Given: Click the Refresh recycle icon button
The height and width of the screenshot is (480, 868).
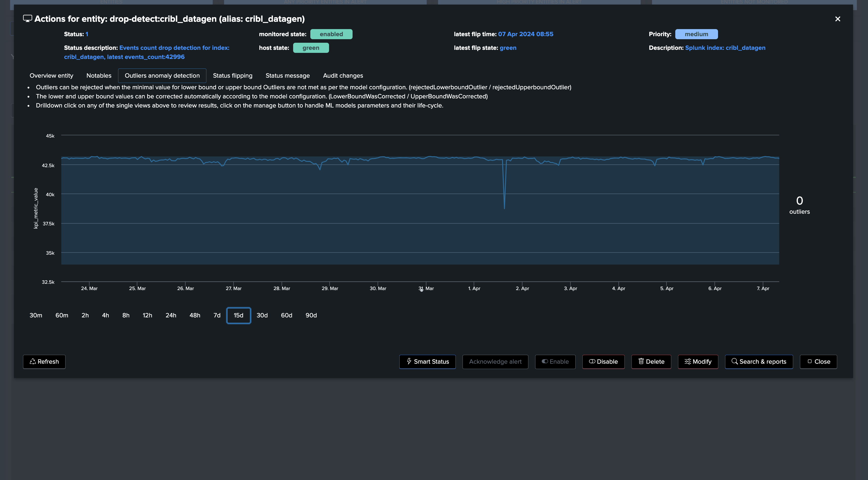Looking at the screenshot, I should tap(44, 361).
